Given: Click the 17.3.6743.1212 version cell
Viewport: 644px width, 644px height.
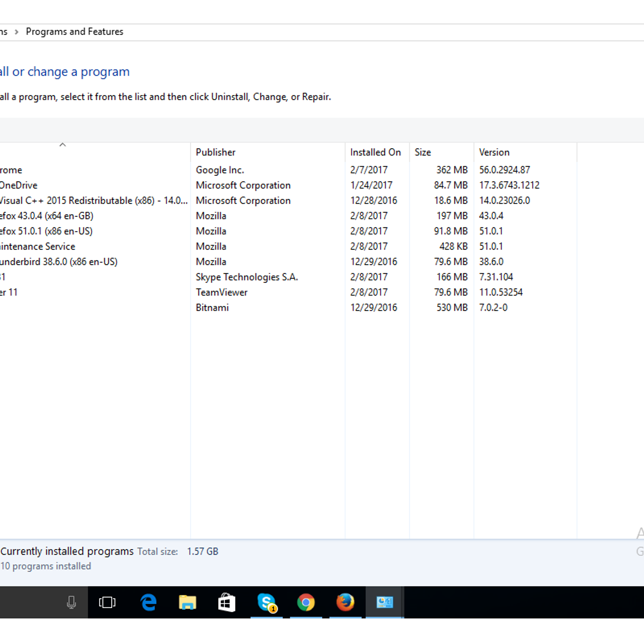Looking at the screenshot, I should (509, 185).
